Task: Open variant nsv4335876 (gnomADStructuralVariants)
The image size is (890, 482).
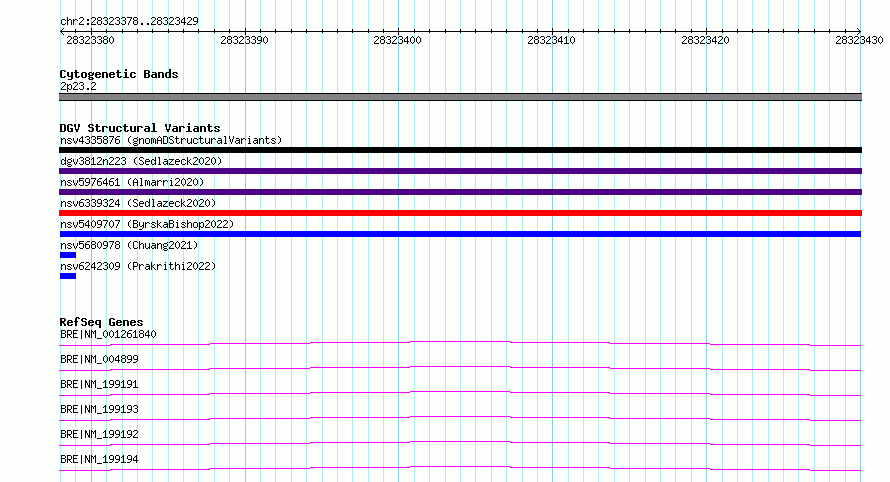Action: point(171,140)
